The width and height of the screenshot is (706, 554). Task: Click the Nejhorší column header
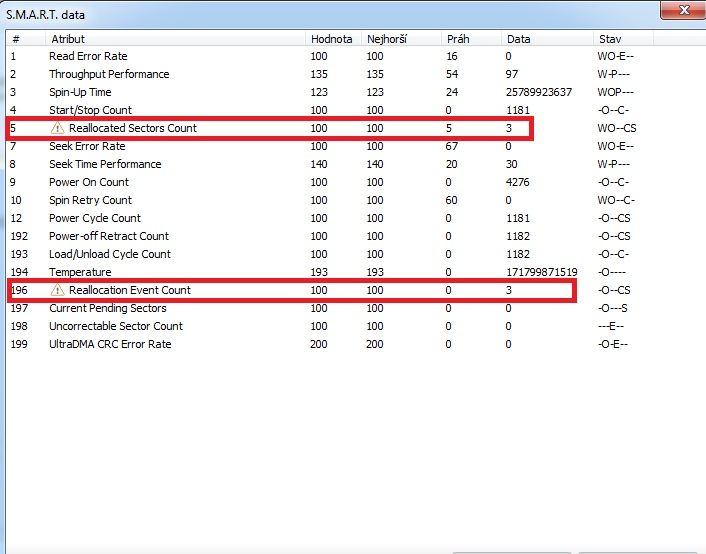(385, 38)
